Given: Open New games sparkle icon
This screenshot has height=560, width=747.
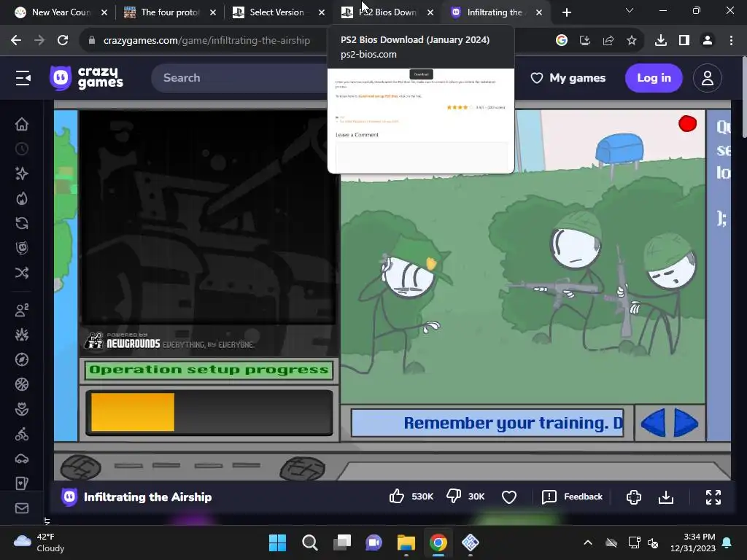Looking at the screenshot, I should [21, 174].
